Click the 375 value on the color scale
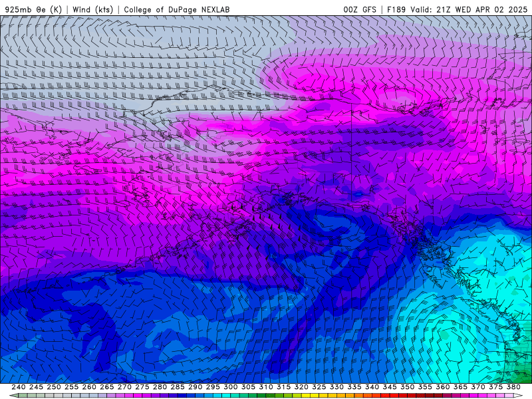 495,387
